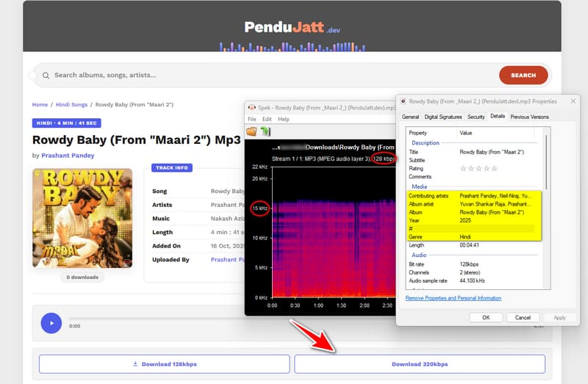
Task: Switch to the Security tab
Action: [476, 117]
